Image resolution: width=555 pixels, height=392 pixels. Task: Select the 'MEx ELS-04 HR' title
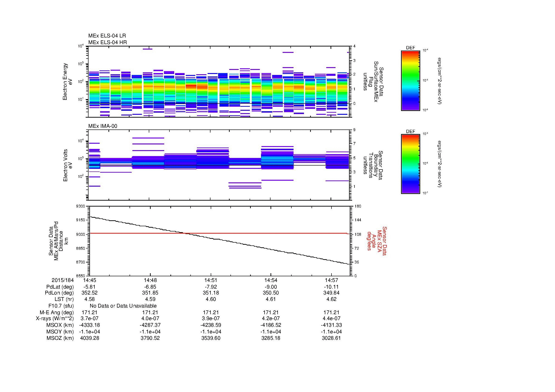pyautogui.click(x=107, y=42)
